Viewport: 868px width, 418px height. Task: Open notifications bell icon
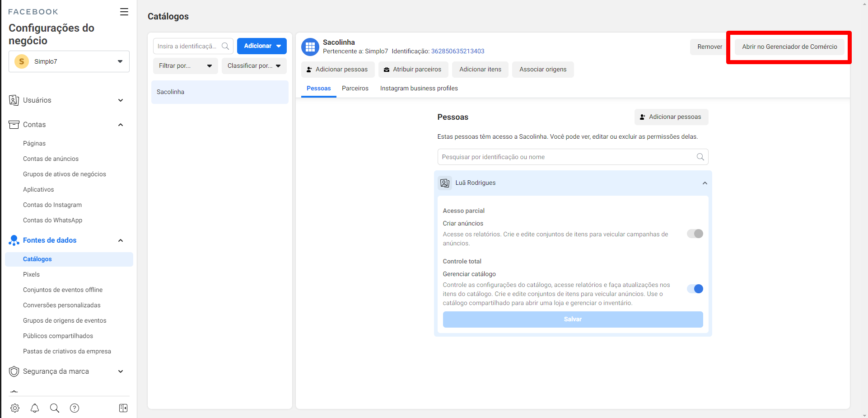[x=35, y=408]
